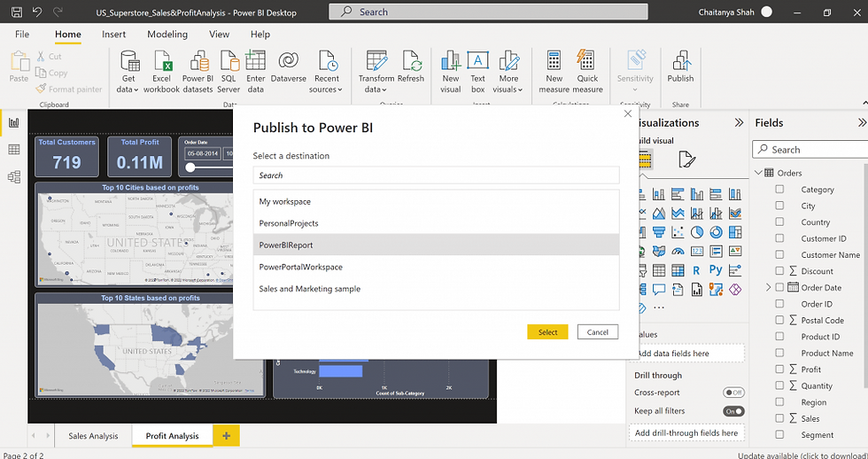This screenshot has height=459, width=868.
Task: Select the Power Apps visual icon
Action: pos(735,289)
